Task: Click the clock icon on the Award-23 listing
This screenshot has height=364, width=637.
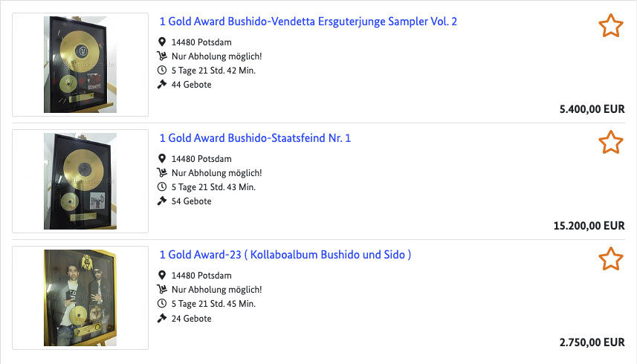Action: 163,304
